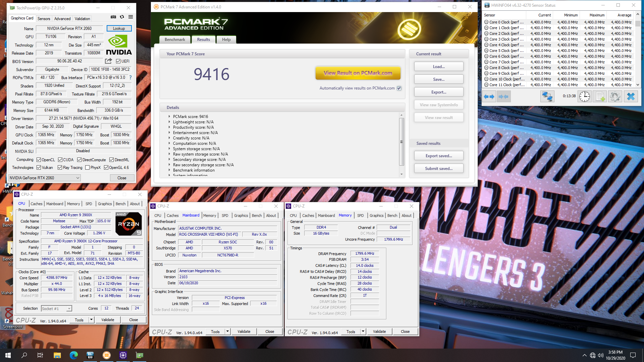Expand the PCMark score: 9416 detail

click(169, 117)
